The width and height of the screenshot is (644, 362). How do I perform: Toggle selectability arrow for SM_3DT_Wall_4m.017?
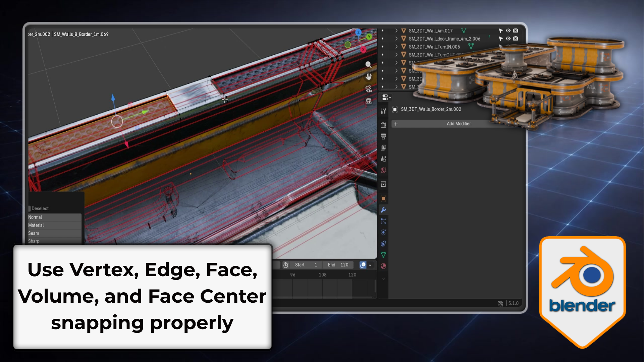tap(500, 31)
